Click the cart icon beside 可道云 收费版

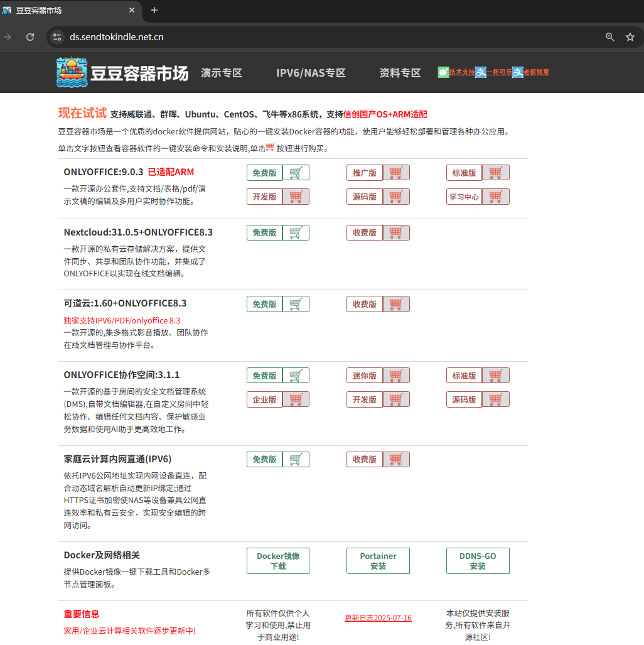tap(395, 304)
